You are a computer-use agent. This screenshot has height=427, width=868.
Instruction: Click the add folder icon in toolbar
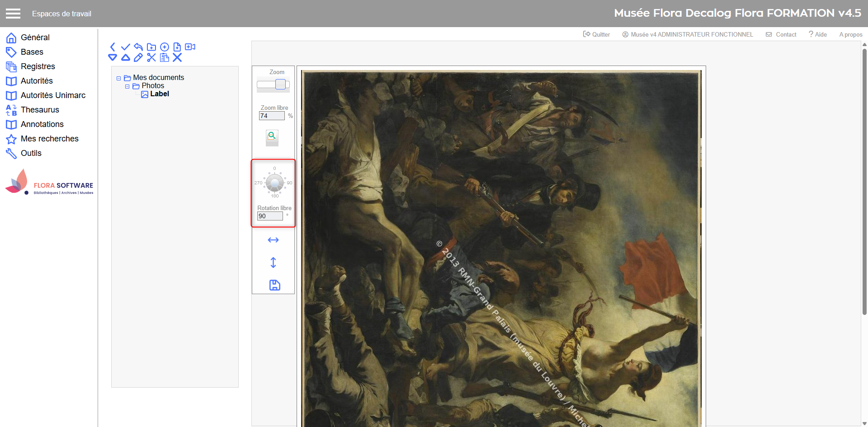(151, 47)
